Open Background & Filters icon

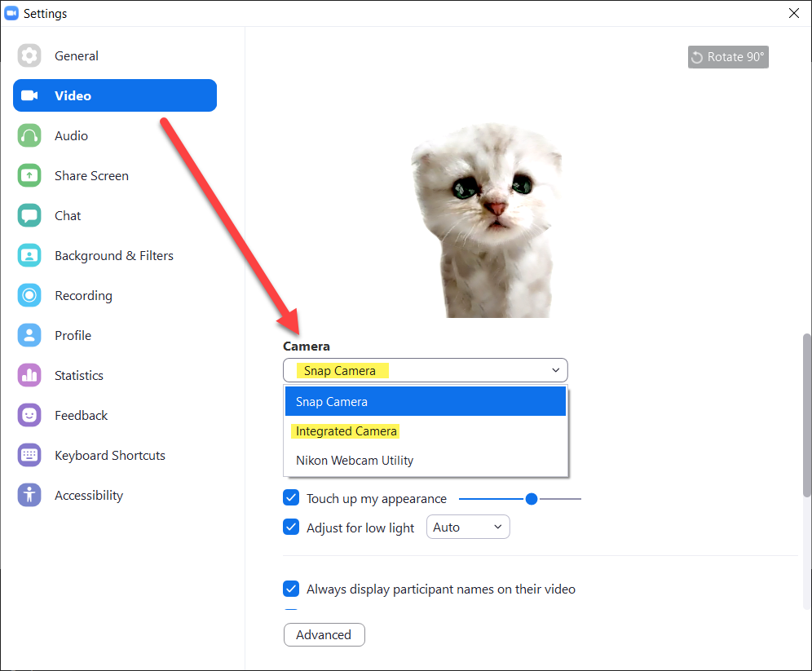(x=29, y=255)
